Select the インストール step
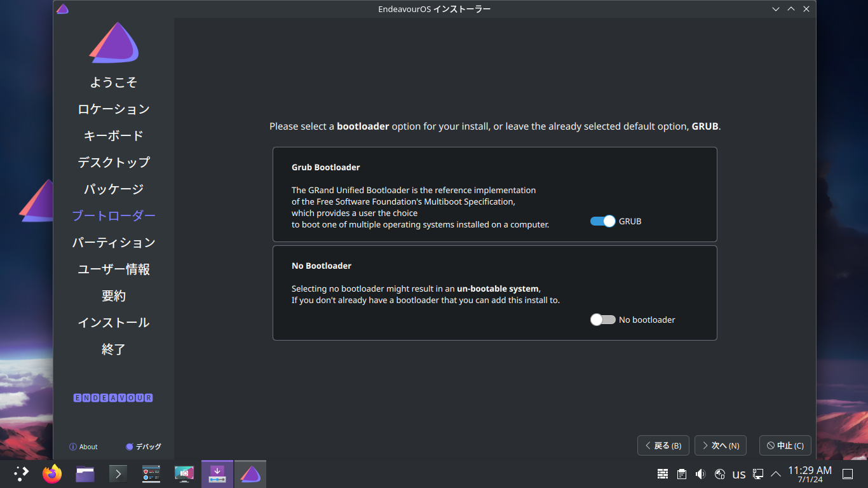This screenshot has height=488, width=868. point(114,323)
